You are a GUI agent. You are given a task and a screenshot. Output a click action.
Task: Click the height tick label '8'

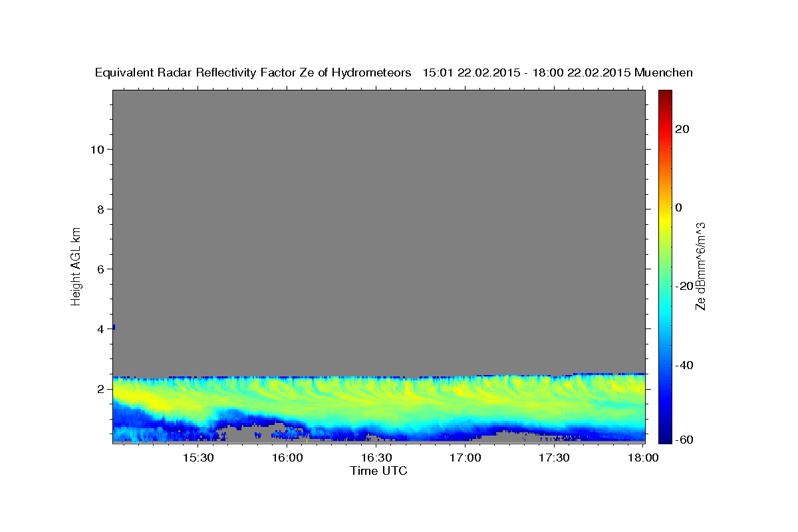tap(100, 209)
